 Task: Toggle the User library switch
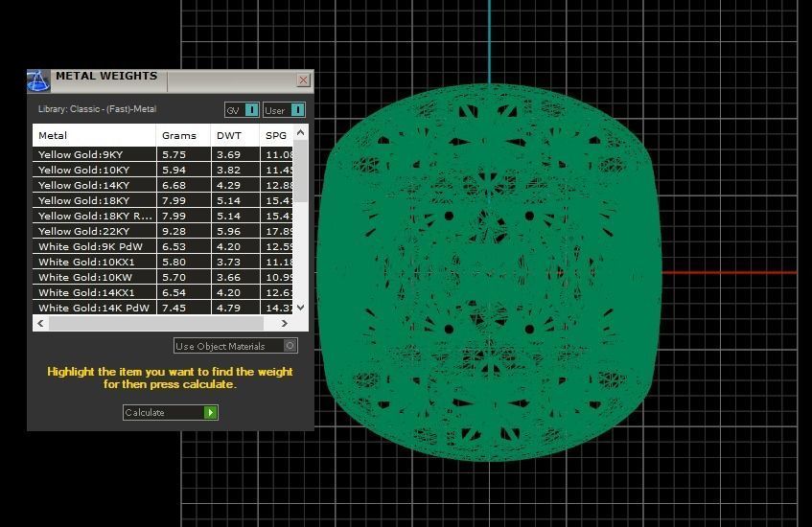click(x=284, y=110)
